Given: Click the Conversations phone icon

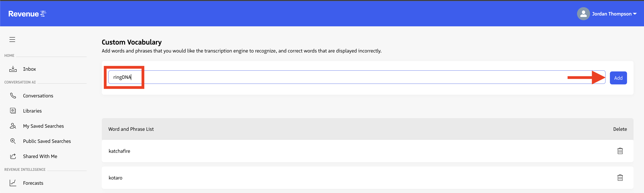Looking at the screenshot, I should coord(13,96).
